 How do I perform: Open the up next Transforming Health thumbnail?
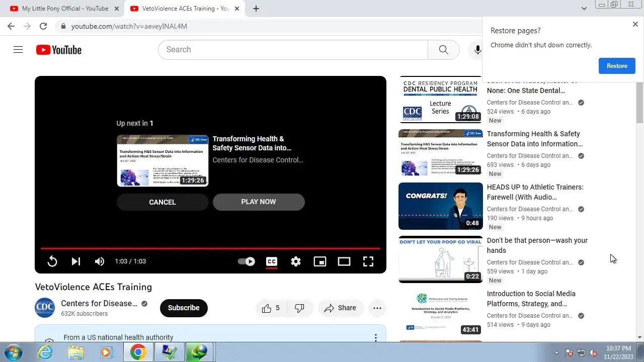163,161
